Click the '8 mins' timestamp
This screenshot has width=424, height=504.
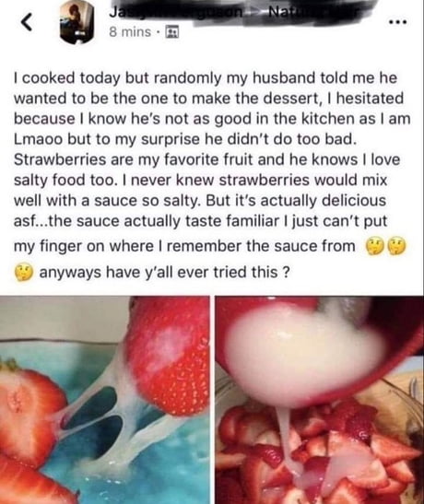pos(130,32)
